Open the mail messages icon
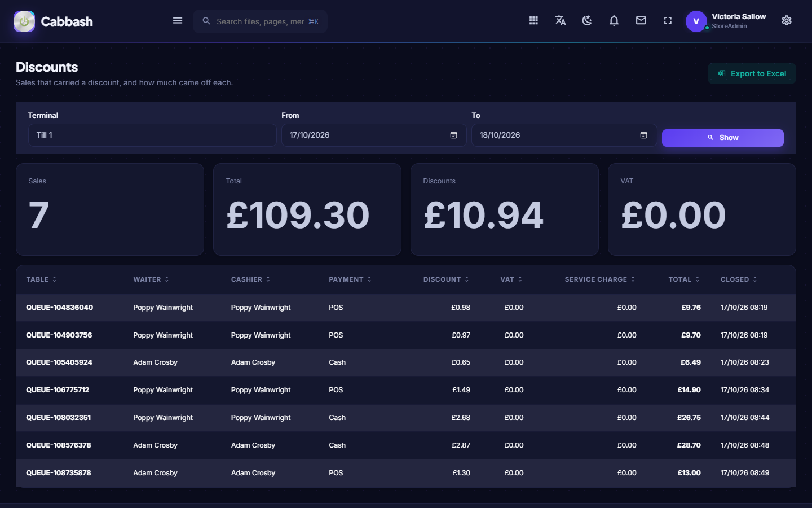 [641, 21]
